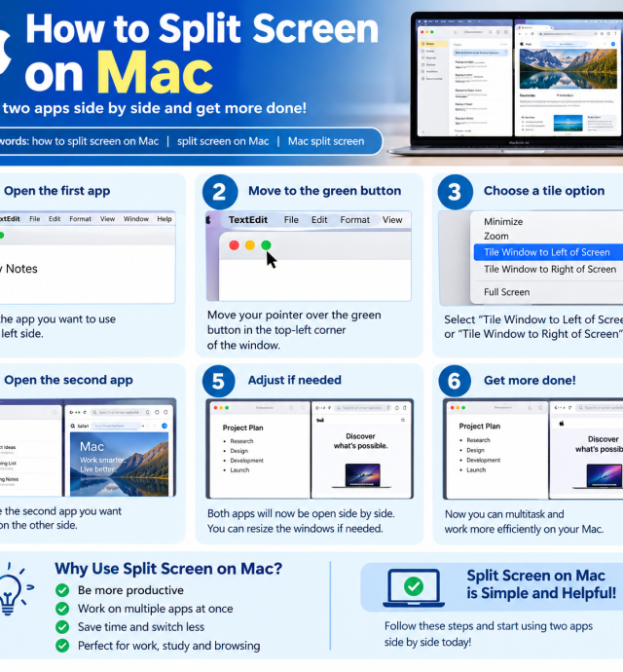This screenshot has width=623, height=672.
Task: Click the blue round button in step 4 Safari
Action: [x=165, y=426]
